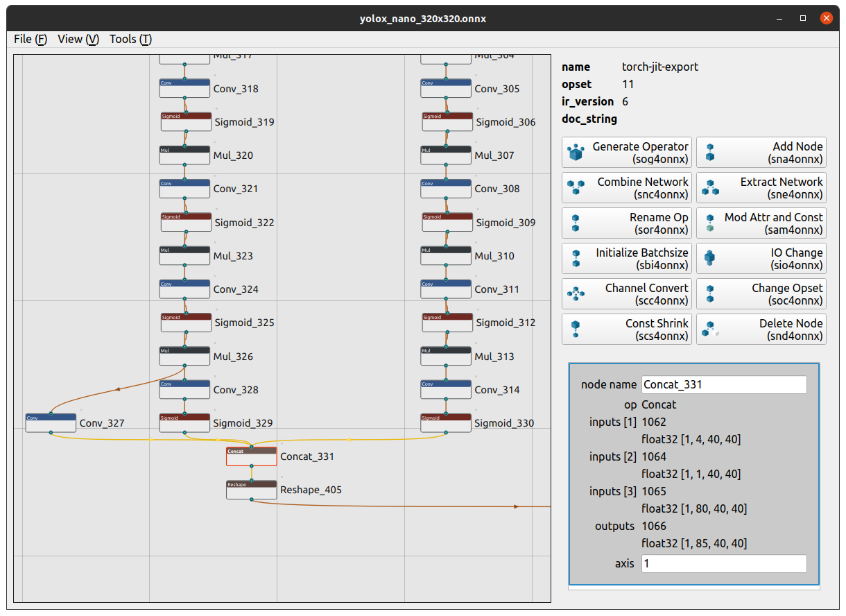Click the Add Node (sna4onnx) button label
This screenshot has height=616, width=846.
[x=795, y=153]
